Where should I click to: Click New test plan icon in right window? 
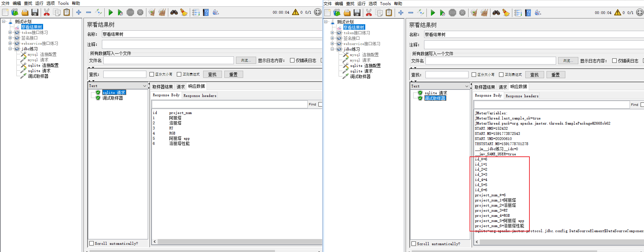[327, 13]
